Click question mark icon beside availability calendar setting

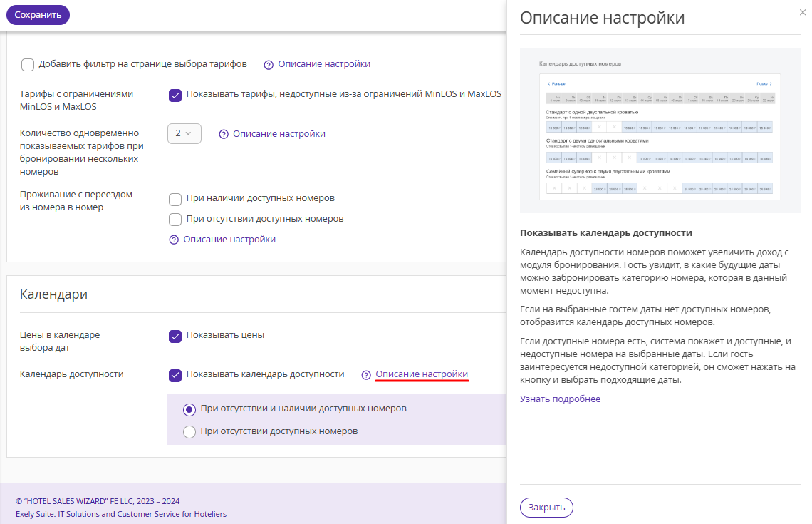point(365,375)
